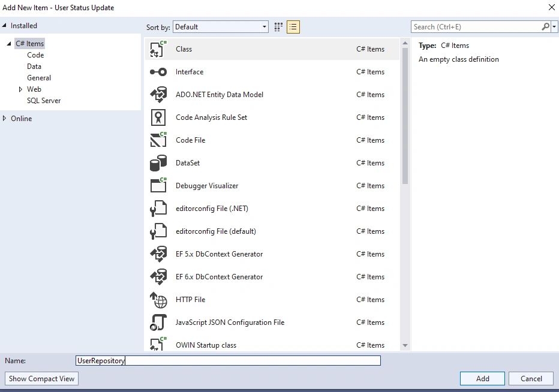Click the Code Analysis Rule Set icon

click(158, 117)
